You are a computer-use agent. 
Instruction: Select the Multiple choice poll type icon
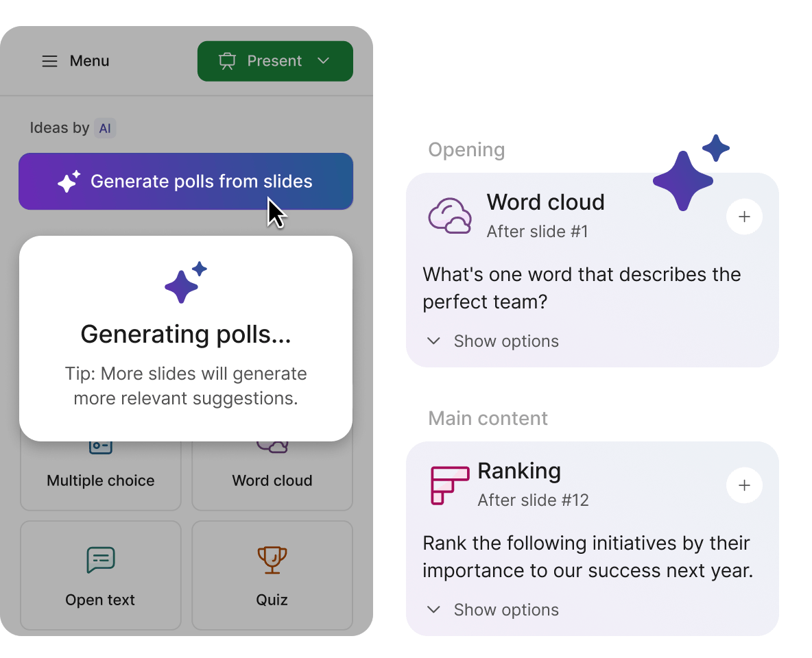click(x=100, y=444)
